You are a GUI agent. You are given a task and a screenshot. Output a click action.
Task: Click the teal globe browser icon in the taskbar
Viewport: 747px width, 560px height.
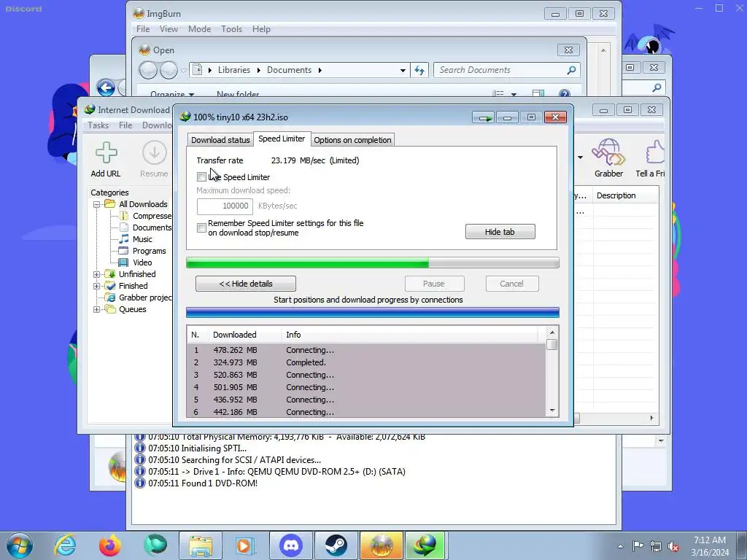(x=155, y=545)
